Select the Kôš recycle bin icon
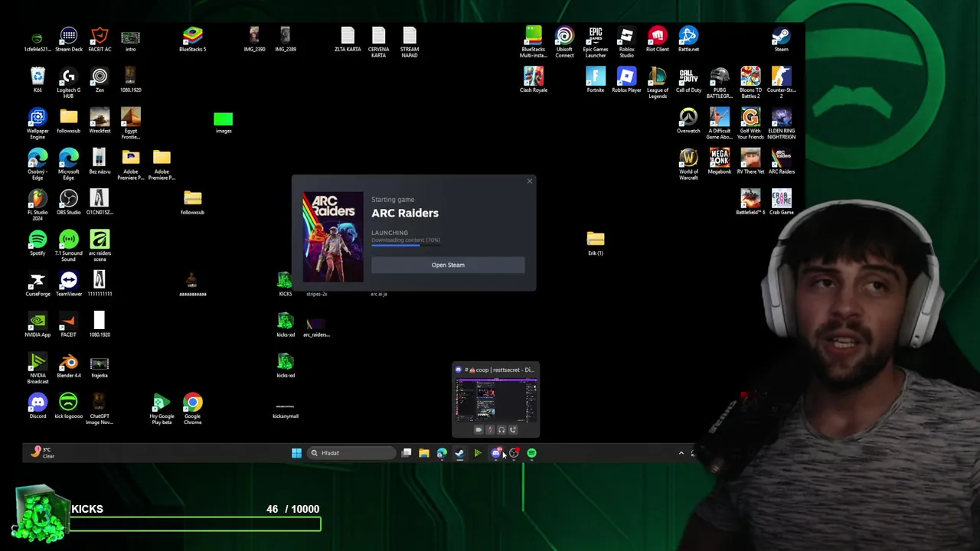980x551 pixels. (38, 80)
